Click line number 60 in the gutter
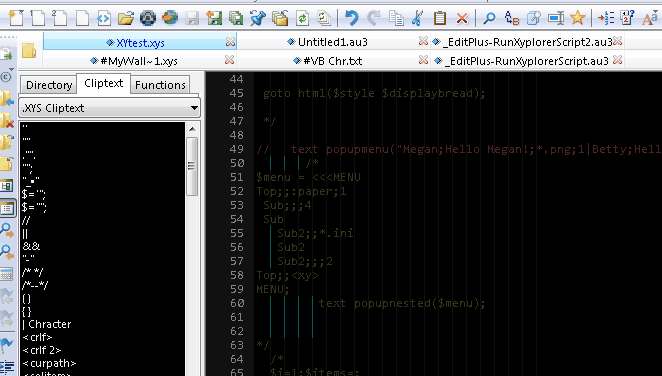662x376 pixels. [x=237, y=303]
